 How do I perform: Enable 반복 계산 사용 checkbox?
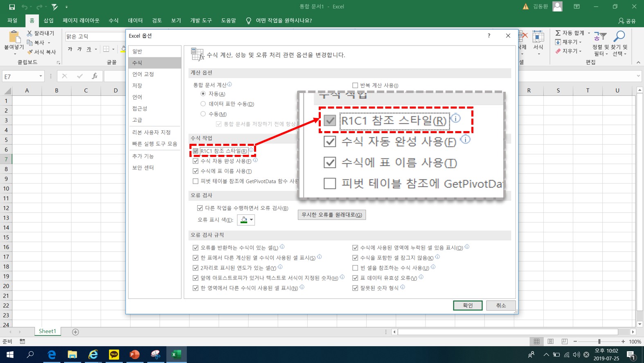[x=355, y=85]
